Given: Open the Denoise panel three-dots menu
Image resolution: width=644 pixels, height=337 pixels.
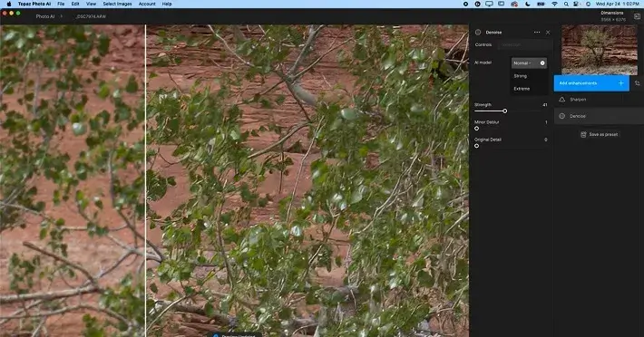Looking at the screenshot, I should (x=537, y=32).
